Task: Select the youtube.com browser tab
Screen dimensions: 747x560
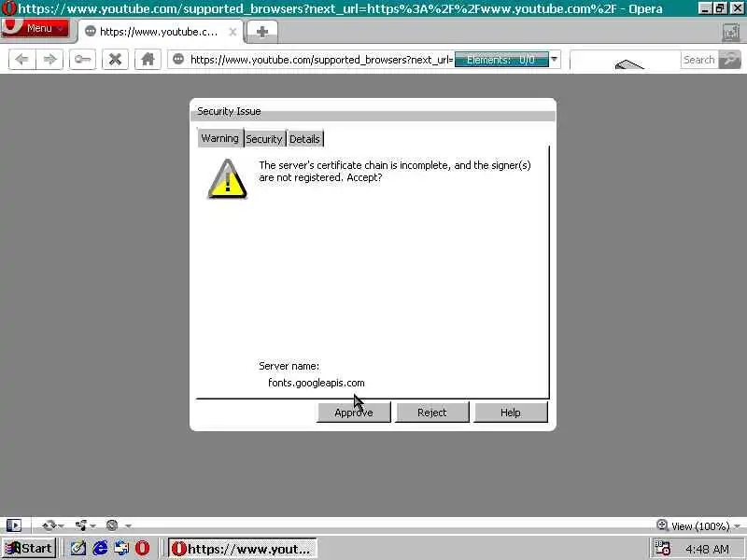Action: (160, 32)
